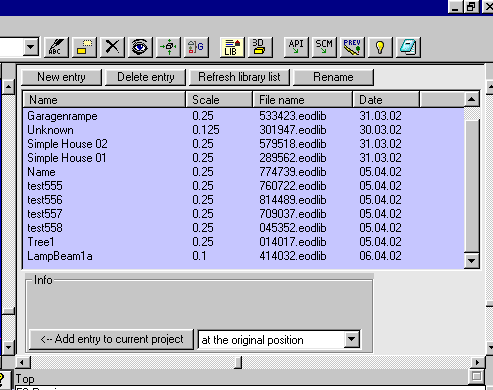Sort by Date column header
493x390 pixels.
(386, 100)
